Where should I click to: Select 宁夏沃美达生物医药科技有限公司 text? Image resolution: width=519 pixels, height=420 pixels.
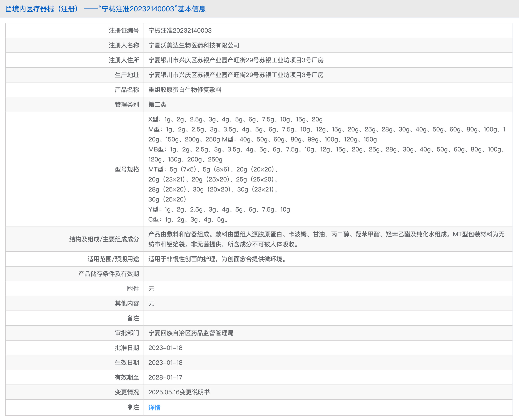[194, 45]
